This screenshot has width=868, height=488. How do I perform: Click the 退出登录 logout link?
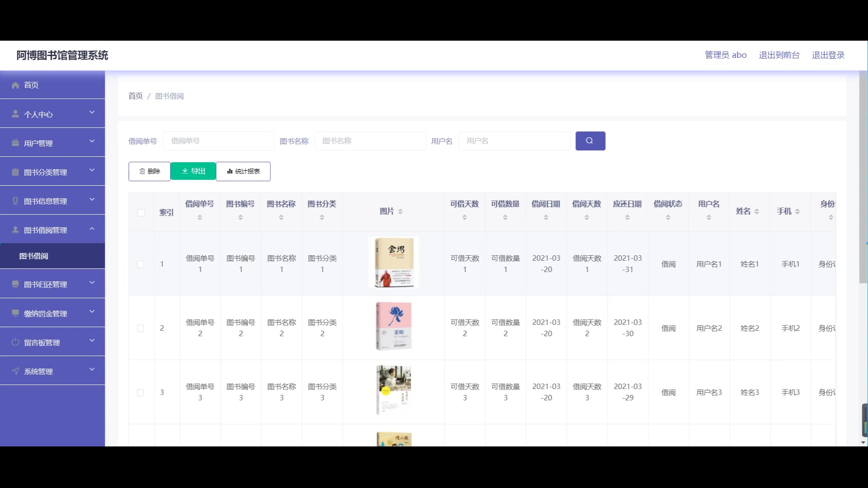click(x=828, y=55)
